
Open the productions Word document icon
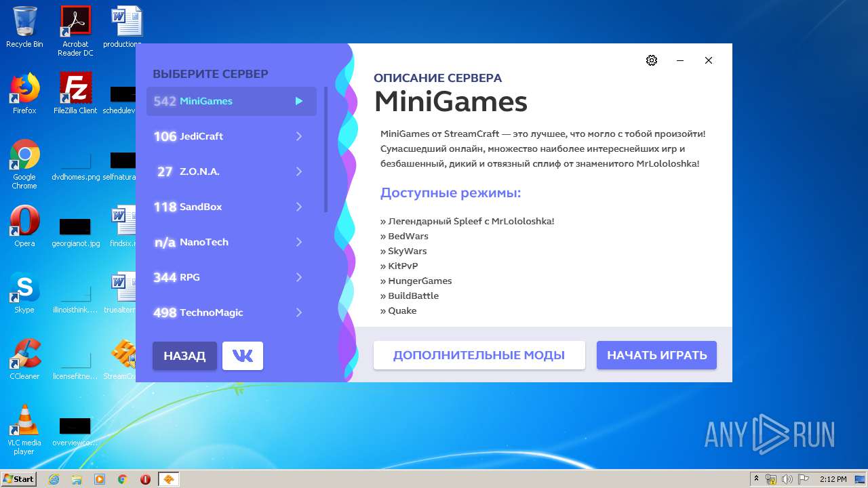coord(122,27)
